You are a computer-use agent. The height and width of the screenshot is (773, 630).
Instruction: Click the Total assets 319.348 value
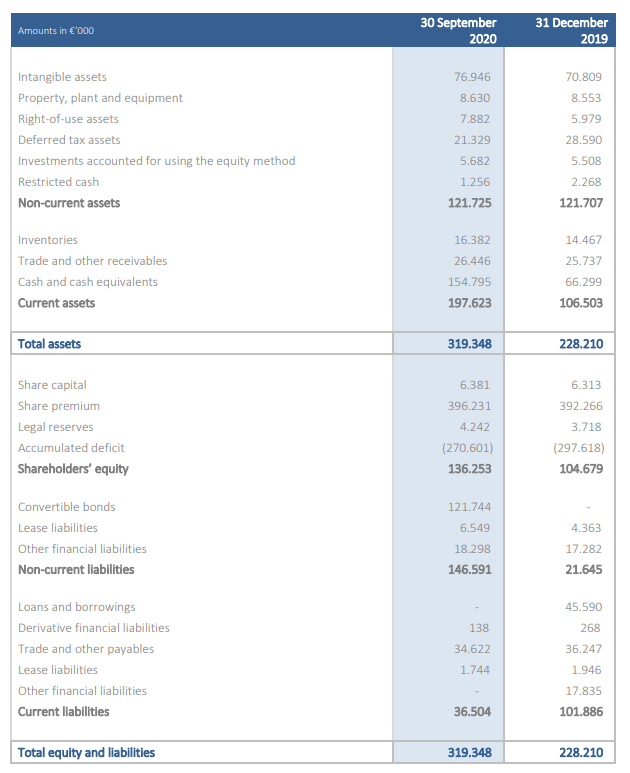(469, 344)
